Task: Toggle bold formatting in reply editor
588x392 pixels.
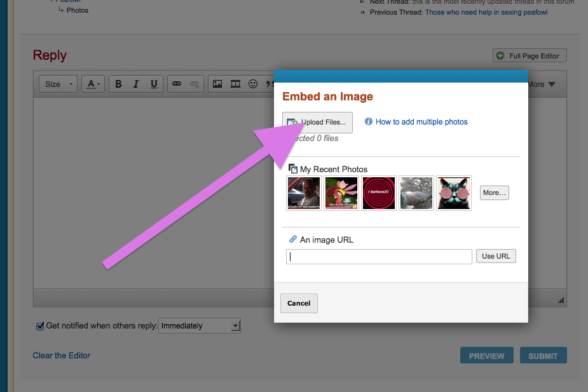Action: coord(118,84)
